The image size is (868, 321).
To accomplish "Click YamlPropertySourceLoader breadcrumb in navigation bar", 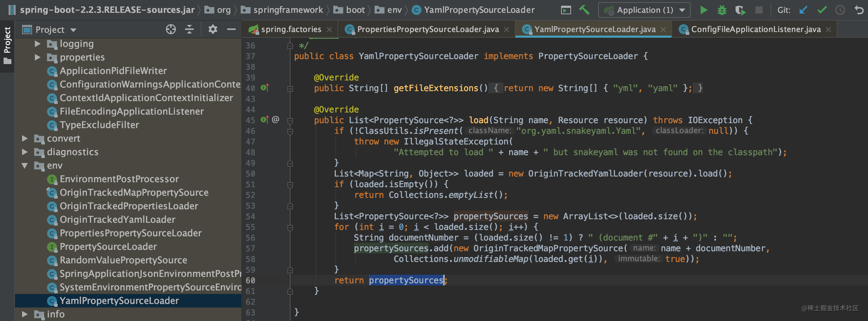I will coord(473,10).
